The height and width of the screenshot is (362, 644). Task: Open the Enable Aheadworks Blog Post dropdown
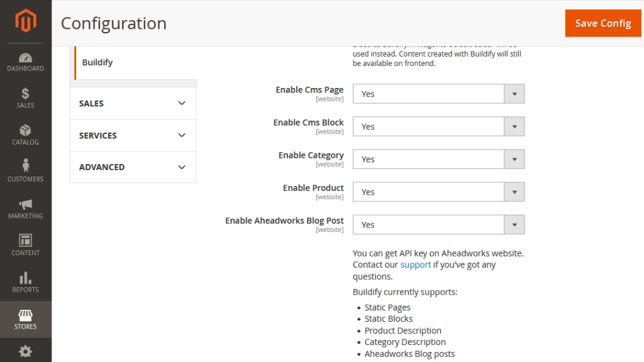tap(438, 224)
